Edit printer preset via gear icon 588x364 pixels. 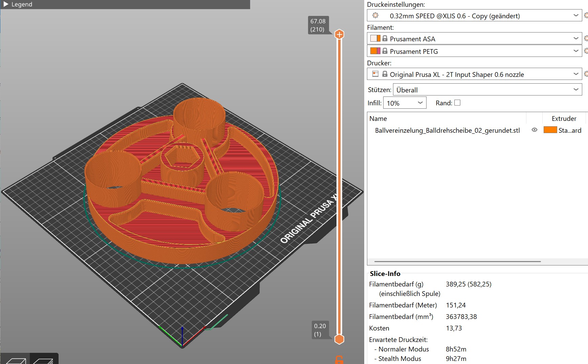[x=586, y=74]
